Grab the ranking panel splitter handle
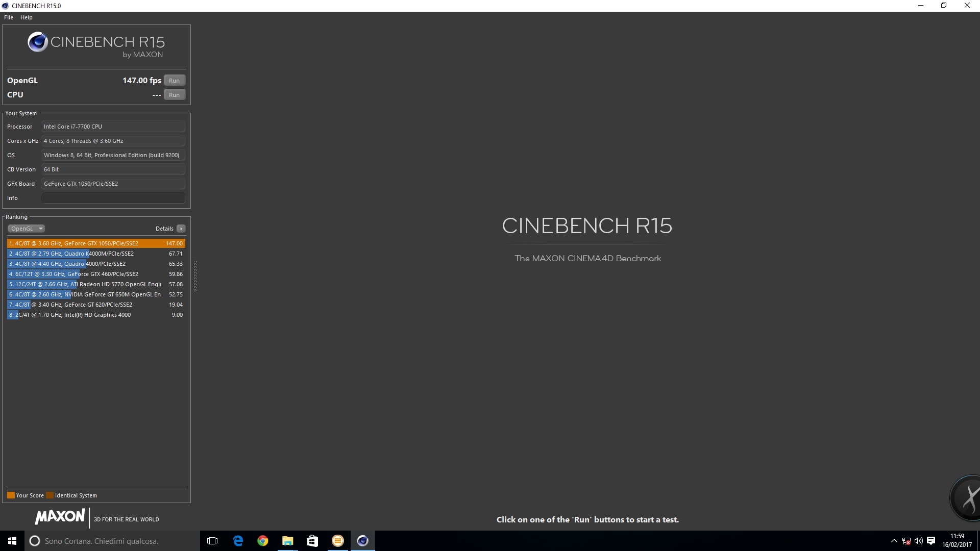The height and width of the screenshot is (551, 980). (x=195, y=276)
